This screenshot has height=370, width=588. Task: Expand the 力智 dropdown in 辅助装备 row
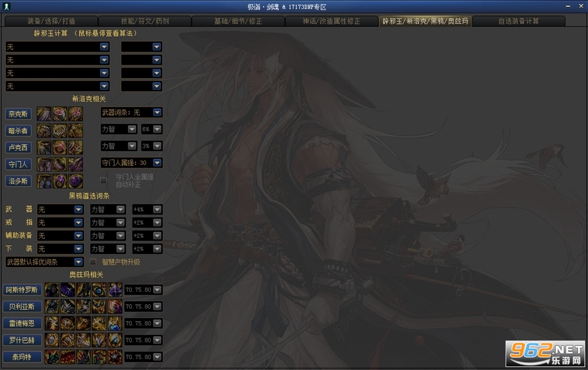click(x=108, y=235)
